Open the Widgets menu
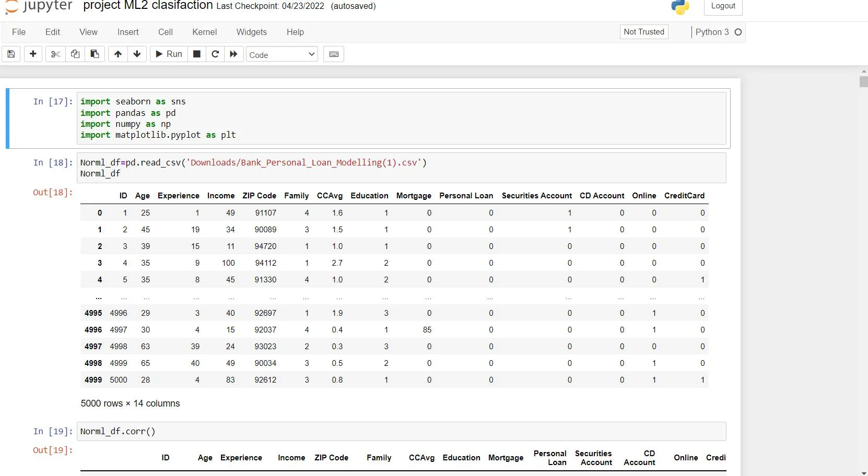Screen dimensions: 868x476 point(251,32)
